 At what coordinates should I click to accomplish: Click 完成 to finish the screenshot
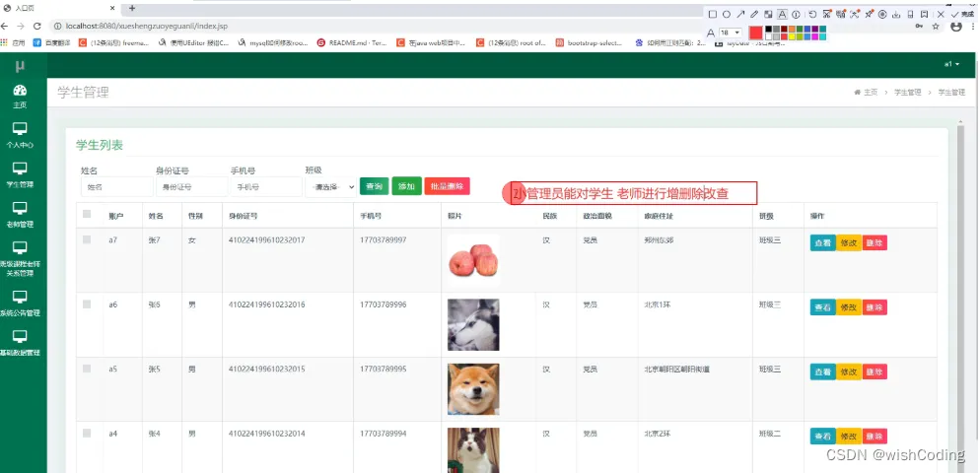pos(962,15)
